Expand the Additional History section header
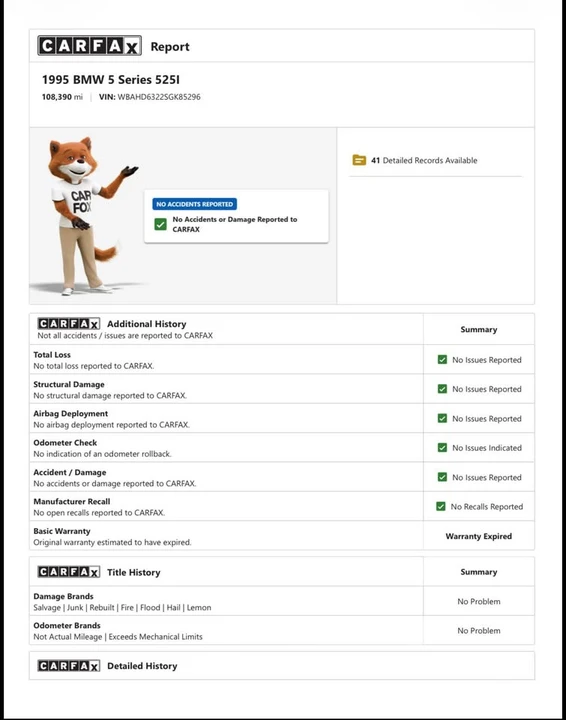The width and height of the screenshot is (566, 720). pyautogui.click(x=226, y=329)
